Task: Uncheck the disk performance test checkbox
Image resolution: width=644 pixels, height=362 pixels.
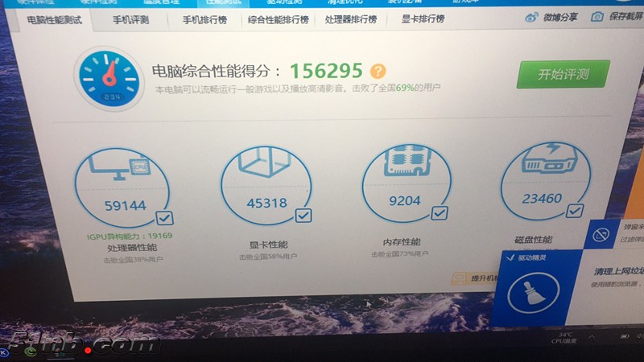Action: click(x=575, y=211)
